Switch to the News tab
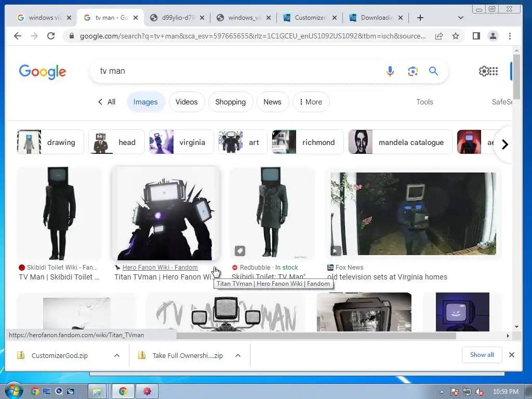532x399 pixels. coord(272,102)
